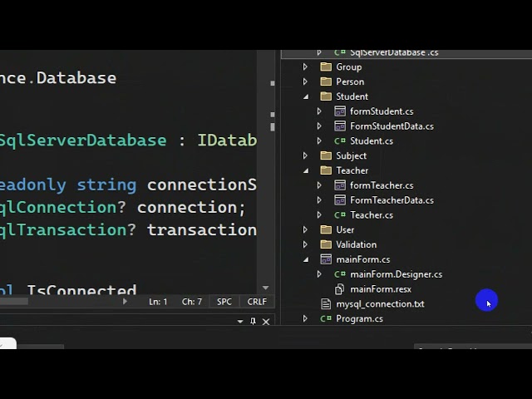The height and width of the screenshot is (399, 532).
Task: Click the IsConnected property in code
Action: click(x=81, y=289)
